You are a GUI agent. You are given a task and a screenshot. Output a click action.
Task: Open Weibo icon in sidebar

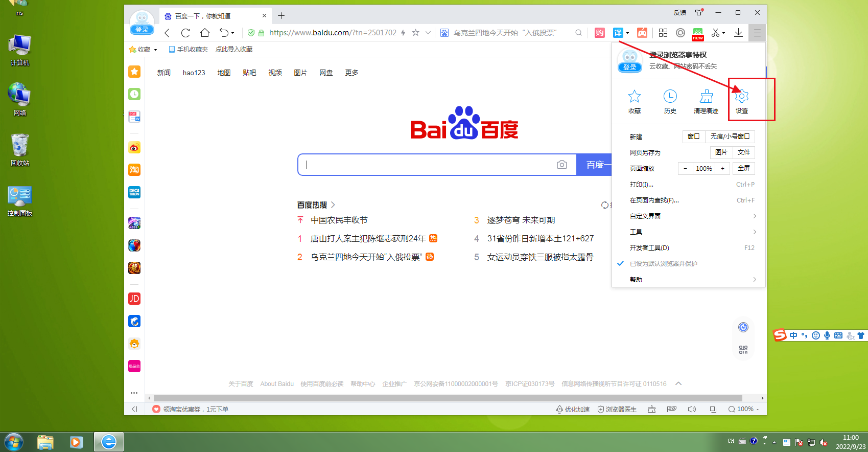pos(134,148)
